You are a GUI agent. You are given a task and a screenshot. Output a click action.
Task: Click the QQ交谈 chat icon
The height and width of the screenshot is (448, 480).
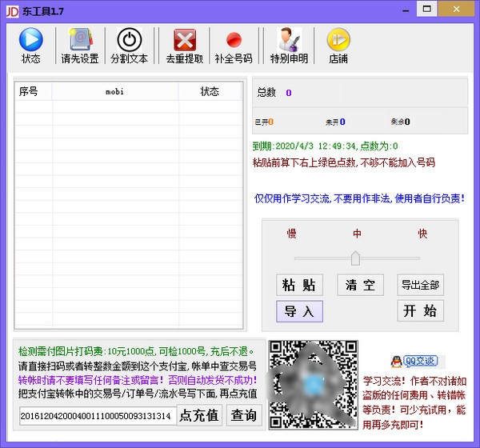[417, 361]
